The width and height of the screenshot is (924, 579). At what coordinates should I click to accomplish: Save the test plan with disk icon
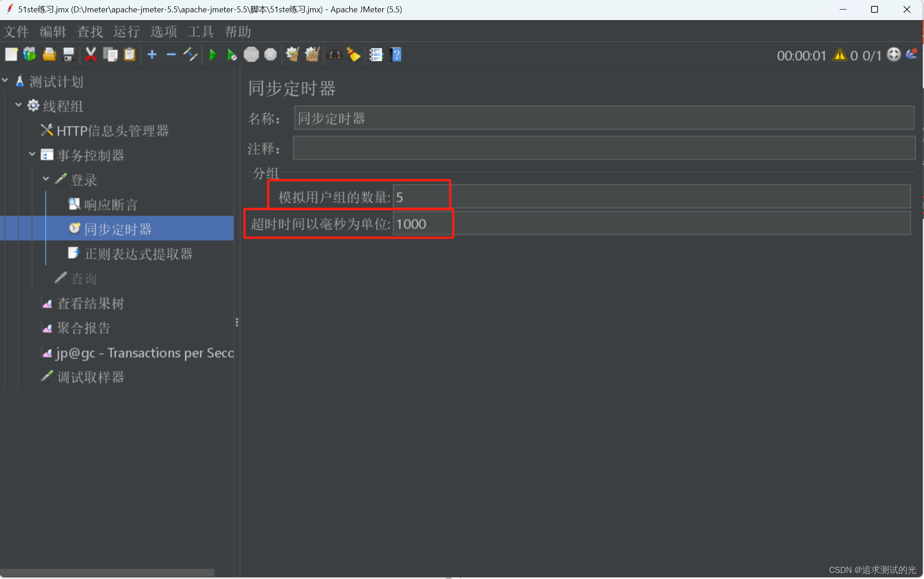point(68,55)
